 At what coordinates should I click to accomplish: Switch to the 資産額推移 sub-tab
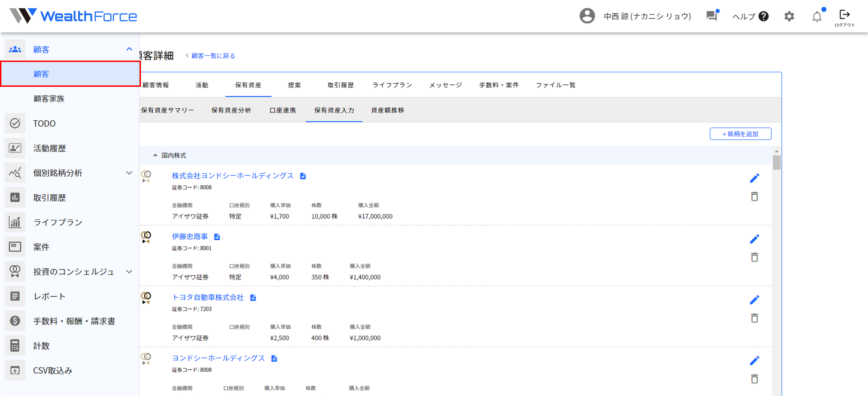click(388, 110)
